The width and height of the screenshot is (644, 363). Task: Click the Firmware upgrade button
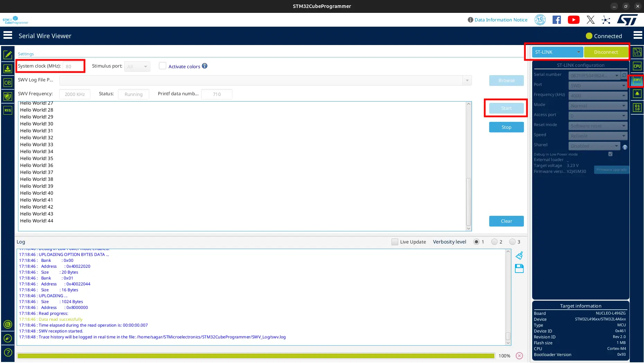coord(611,169)
